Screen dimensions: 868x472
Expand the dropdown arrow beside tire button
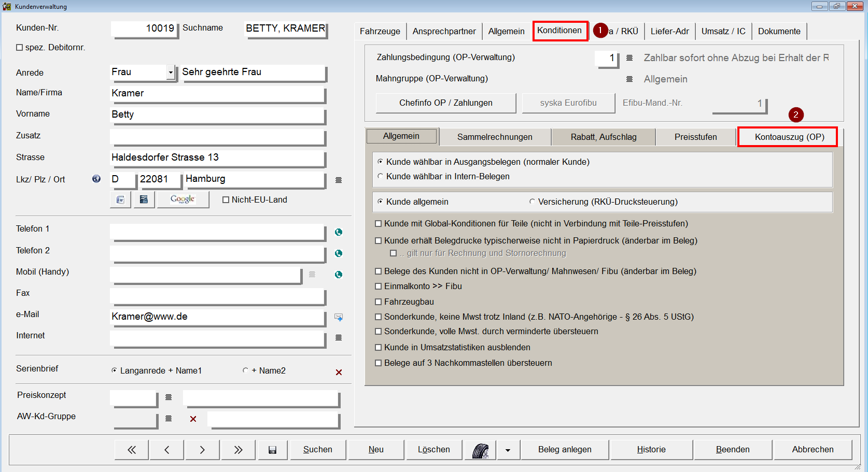(x=508, y=450)
